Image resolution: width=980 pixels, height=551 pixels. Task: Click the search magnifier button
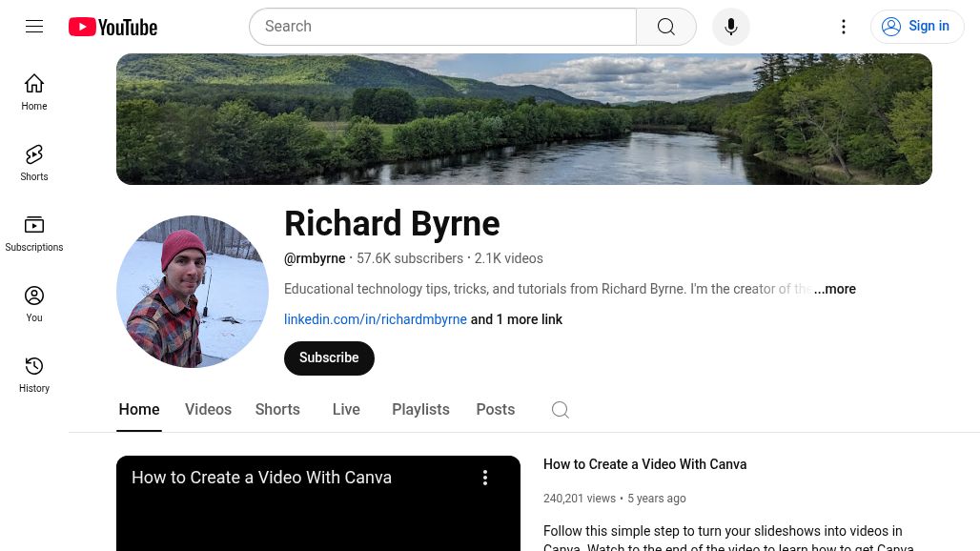coord(666,27)
